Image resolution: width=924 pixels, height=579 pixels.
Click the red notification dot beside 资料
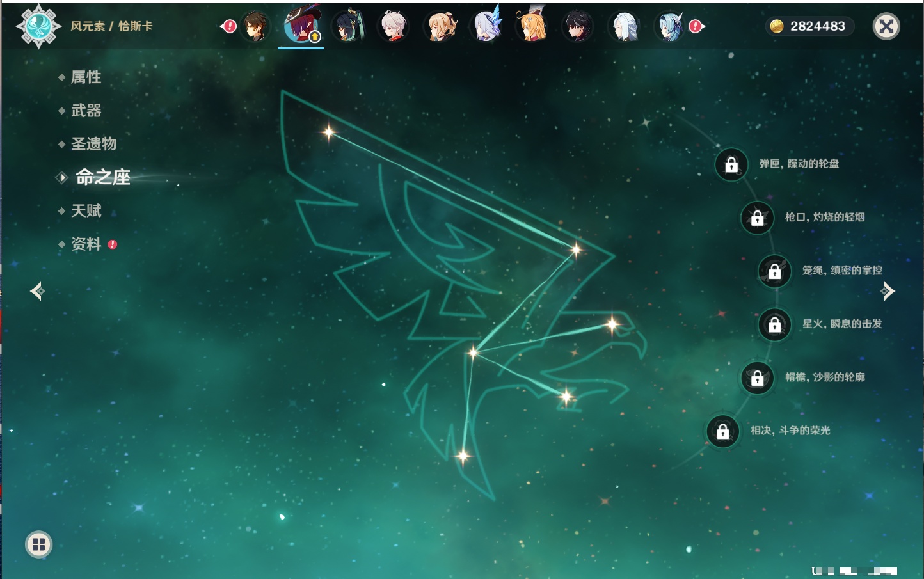(x=113, y=244)
